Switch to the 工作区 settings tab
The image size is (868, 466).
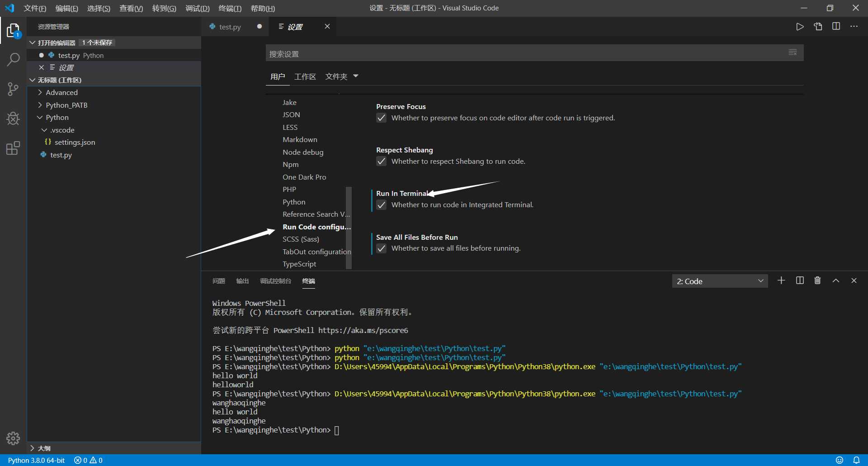tap(305, 76)
